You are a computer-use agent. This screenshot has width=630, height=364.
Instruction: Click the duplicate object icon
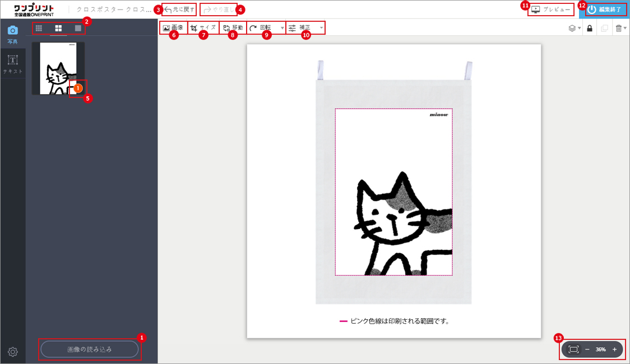pyautogui.click(x=604, y=28)
